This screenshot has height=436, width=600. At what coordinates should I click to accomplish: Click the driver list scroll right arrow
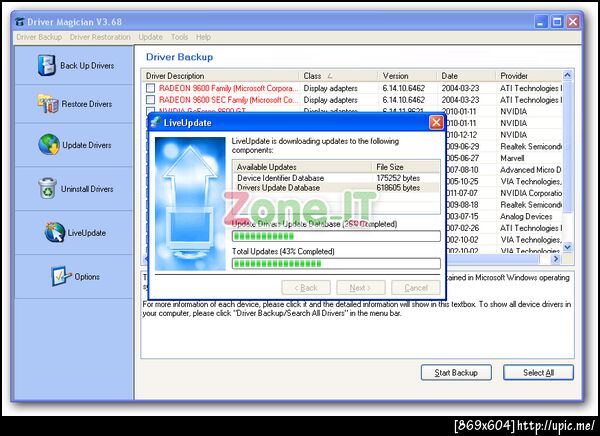(556, 259)
